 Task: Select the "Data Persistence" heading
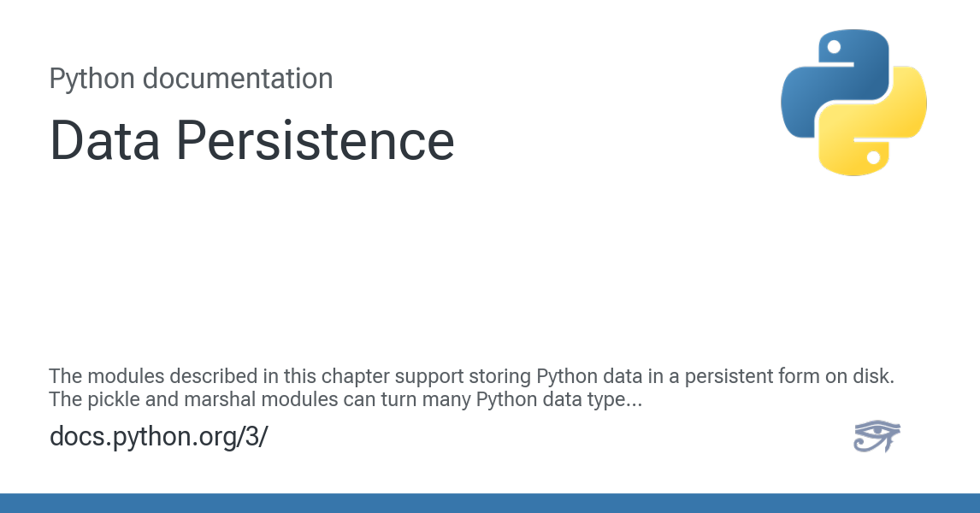coord(252,140)
